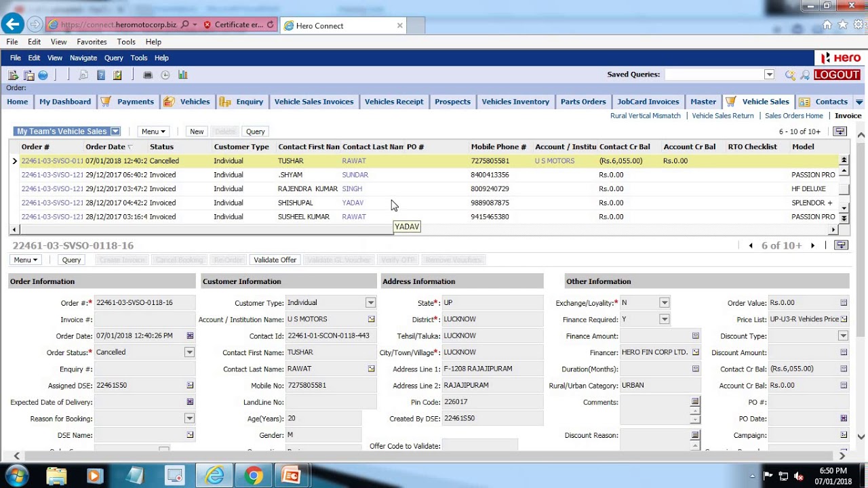Click the refine query magnifier icon

tap(805, 75)
